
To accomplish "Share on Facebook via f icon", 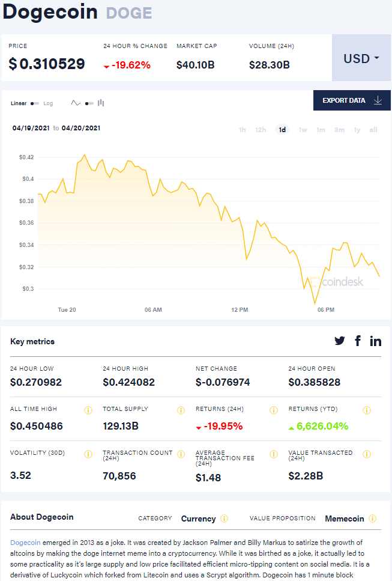I will tap(358, 341).
